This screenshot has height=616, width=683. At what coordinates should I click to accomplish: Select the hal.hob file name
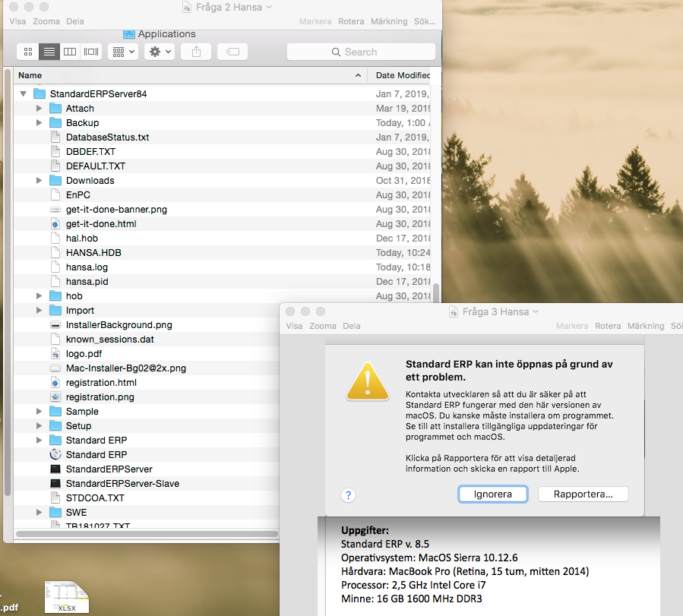pyautogui.click(x=82, y=239)
